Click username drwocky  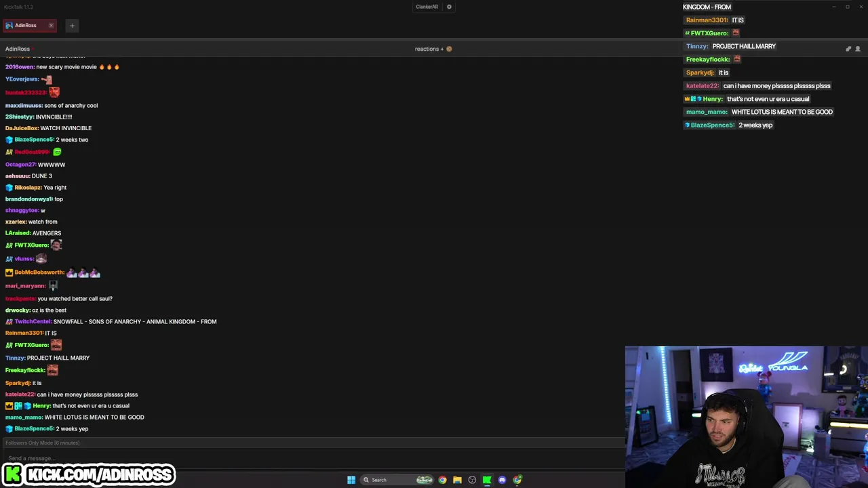tap(18, 310)
